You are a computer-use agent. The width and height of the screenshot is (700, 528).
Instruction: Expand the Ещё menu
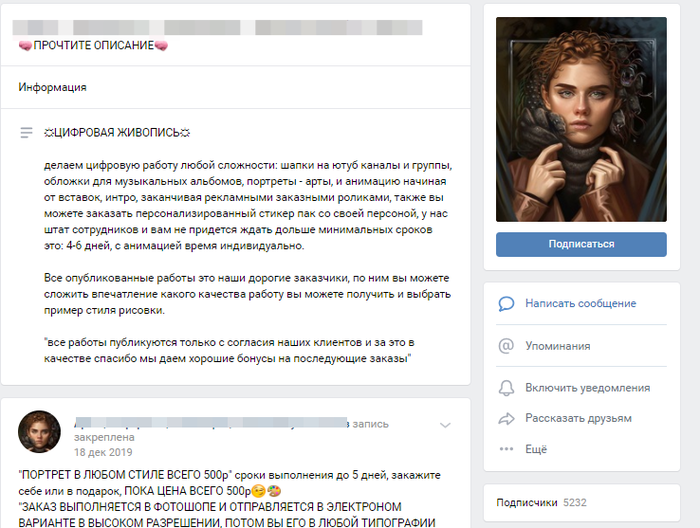click(x=536, y=449)
